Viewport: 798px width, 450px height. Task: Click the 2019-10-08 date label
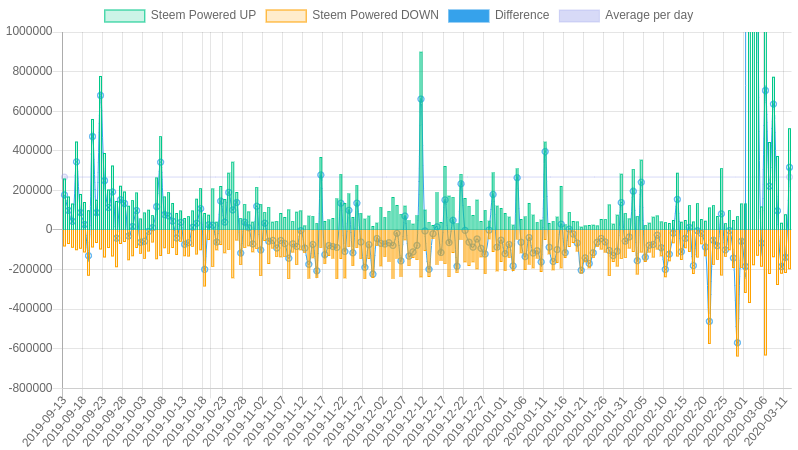point(145,419)
